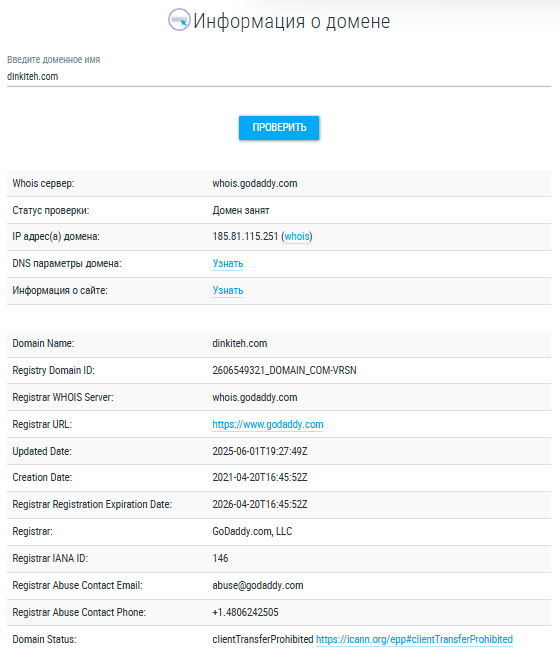The image size is (560, 648).
Task: Select status text Домен занят
Action: 241,210
